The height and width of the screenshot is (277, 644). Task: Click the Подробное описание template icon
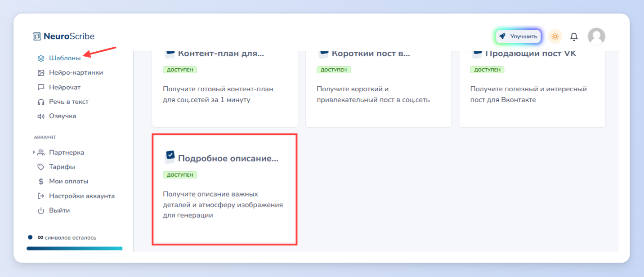point(170,156)
